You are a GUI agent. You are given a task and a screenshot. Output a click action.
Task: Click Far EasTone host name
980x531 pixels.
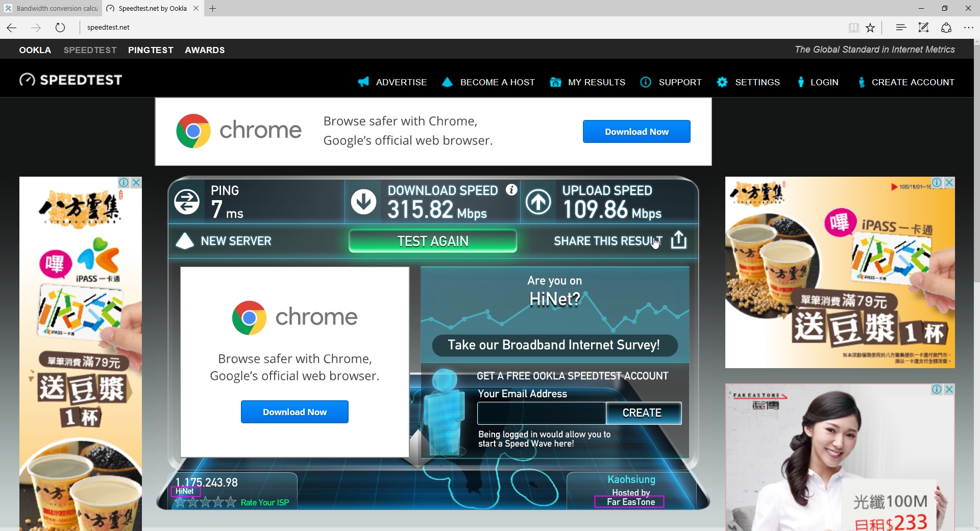point(630,502)
